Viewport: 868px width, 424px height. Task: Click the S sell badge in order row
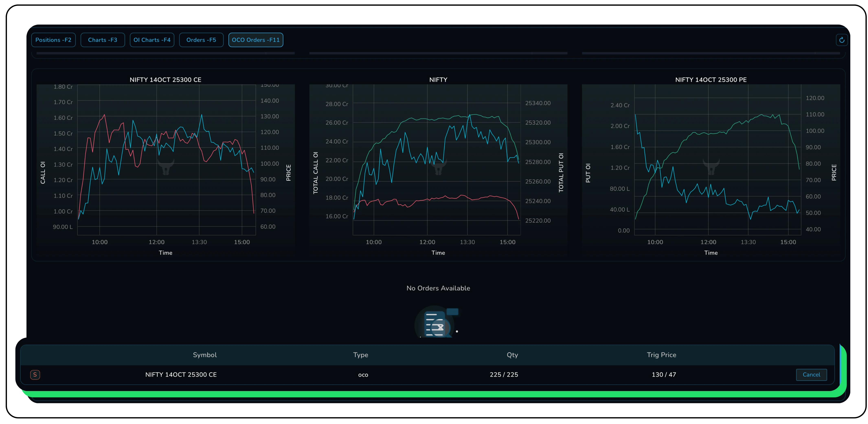coord(35,375)
